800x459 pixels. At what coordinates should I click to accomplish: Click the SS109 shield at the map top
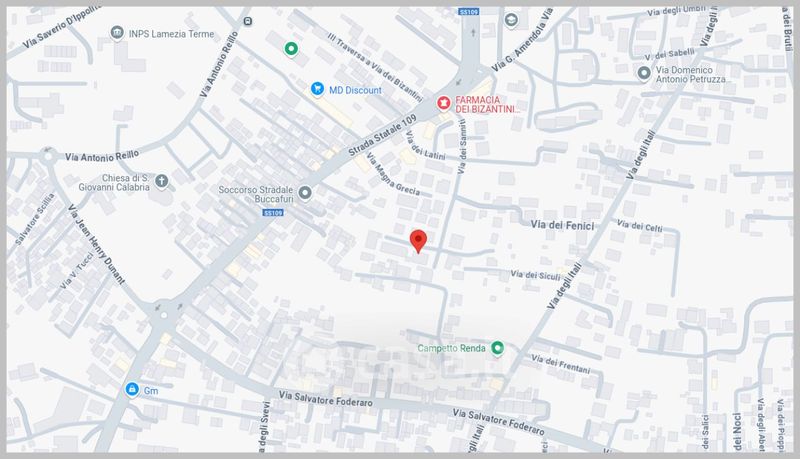click(x=469, y=11)
